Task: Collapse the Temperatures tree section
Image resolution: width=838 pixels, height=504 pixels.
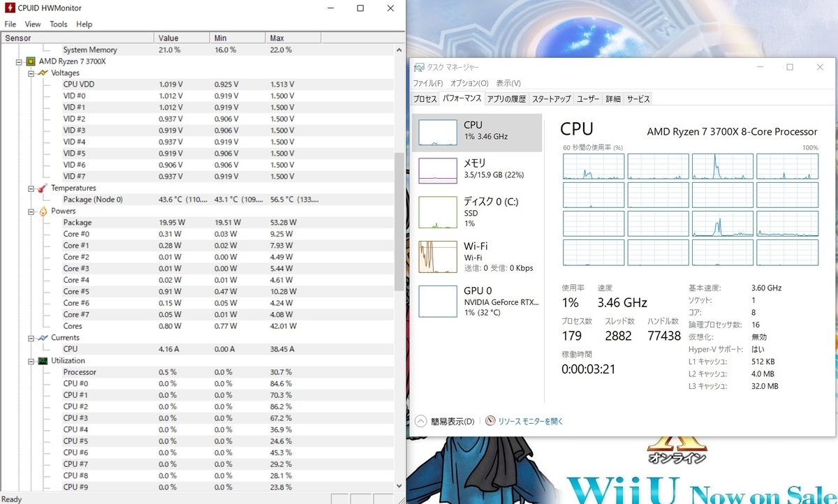Action: pos(31,188)
